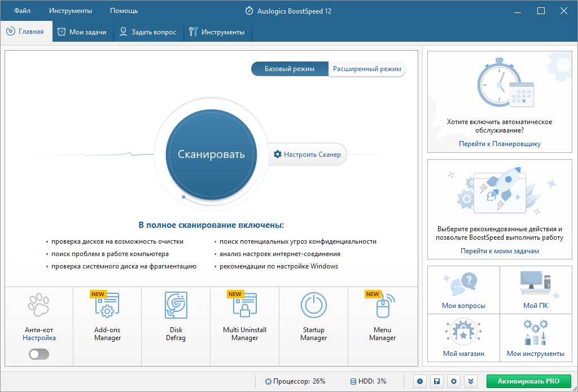Click 'поиск потенциальных угроз конфиденциальности' item

298,241
